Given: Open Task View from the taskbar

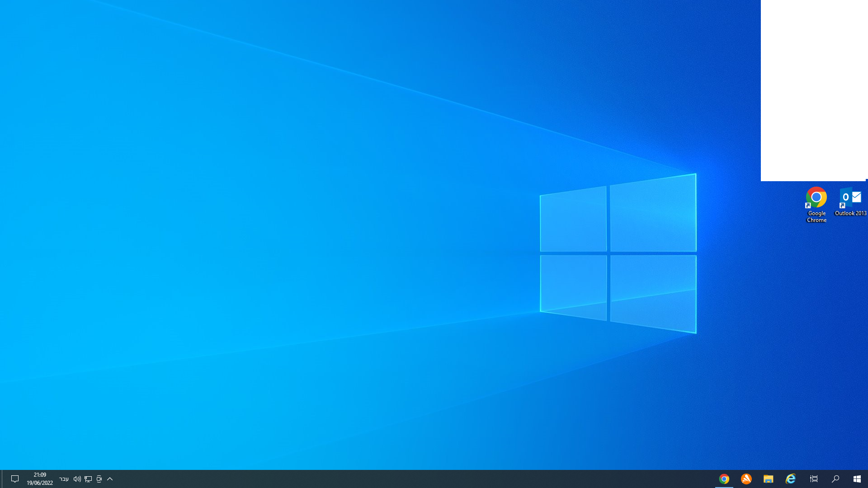Looking at the screenshot, I should [x=813, y=479].
